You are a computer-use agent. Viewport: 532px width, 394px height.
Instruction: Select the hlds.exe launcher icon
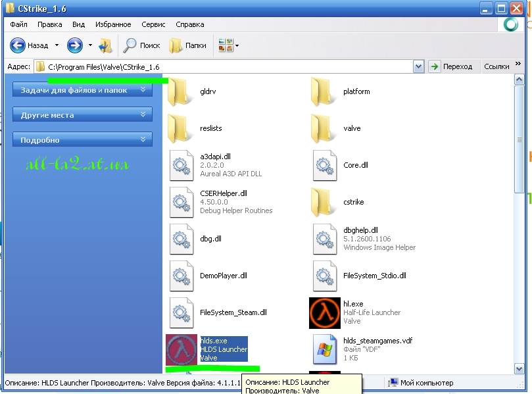[x=181, y=349]
